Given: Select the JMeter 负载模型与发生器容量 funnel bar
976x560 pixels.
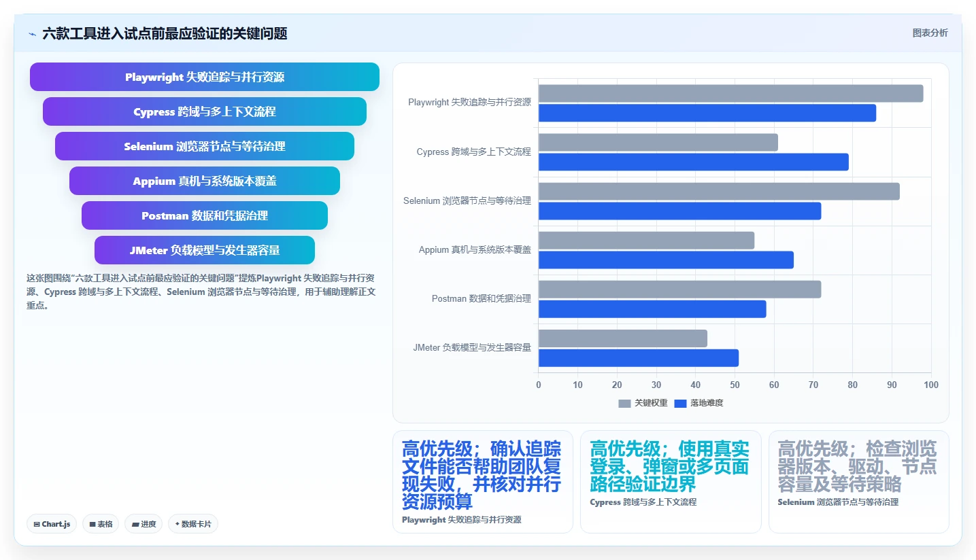Looking at the screenshot, I should click(x=205, y=250).
